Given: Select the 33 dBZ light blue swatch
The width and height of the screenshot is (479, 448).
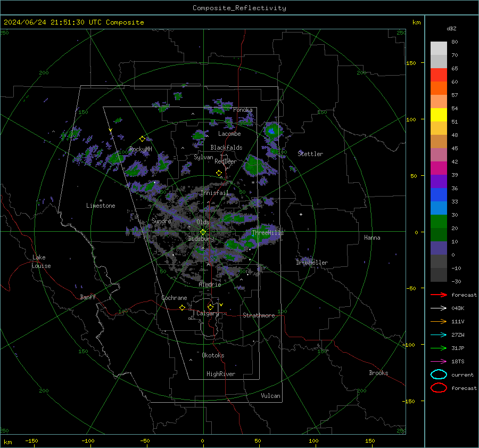Looking at the screenshot, I should pos(439,208).
